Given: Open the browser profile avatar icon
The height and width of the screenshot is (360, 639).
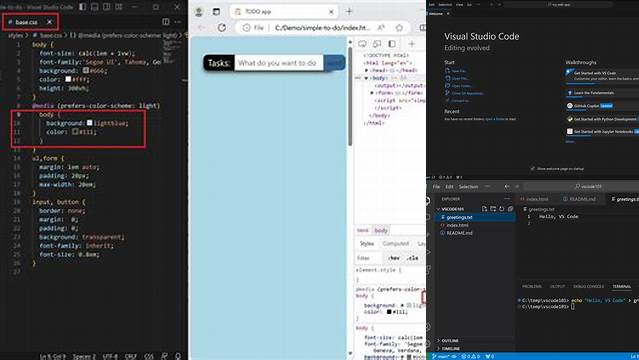Looking at the screenshot, I should tap(199, 11).
